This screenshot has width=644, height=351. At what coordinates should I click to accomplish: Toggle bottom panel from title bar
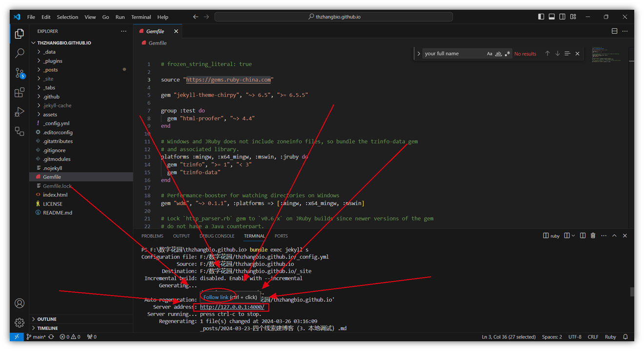tap(552, 17)
